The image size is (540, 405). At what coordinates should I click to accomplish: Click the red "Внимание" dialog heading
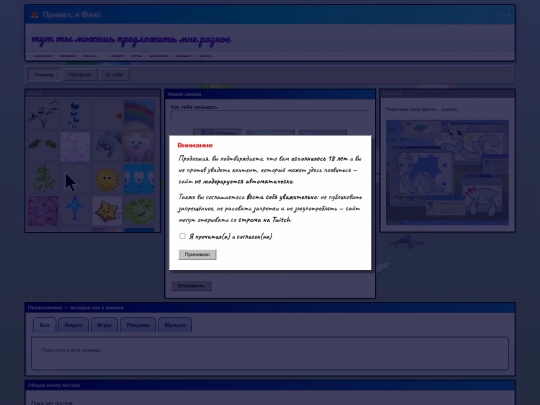(x=195, y=145)
